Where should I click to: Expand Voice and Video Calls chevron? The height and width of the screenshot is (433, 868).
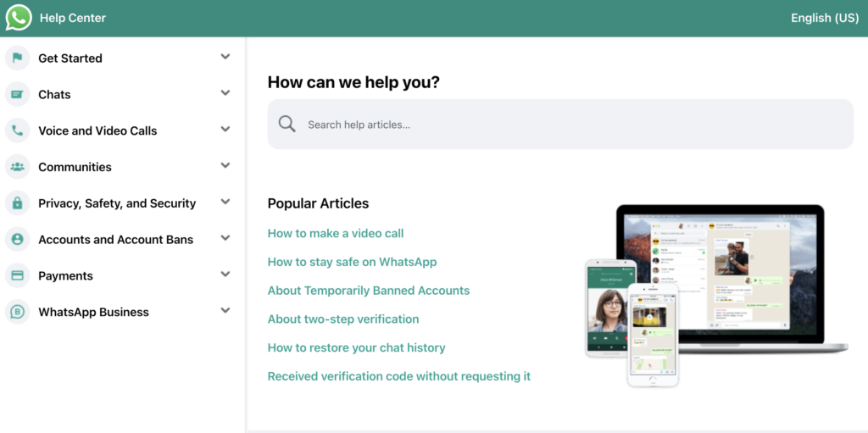[x=225, y=129]
